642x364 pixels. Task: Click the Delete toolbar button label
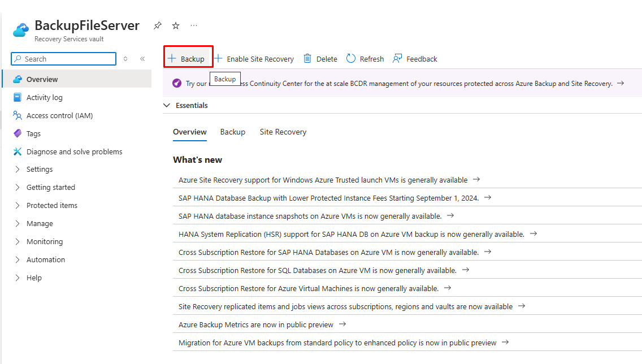pyautogui.click(x=327, y=59)
